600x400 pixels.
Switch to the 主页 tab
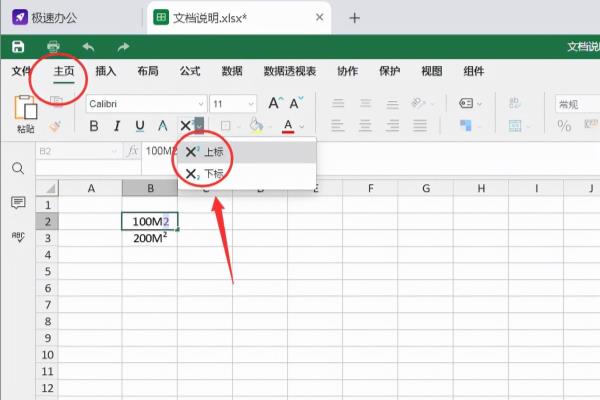(x=64, y=71)
